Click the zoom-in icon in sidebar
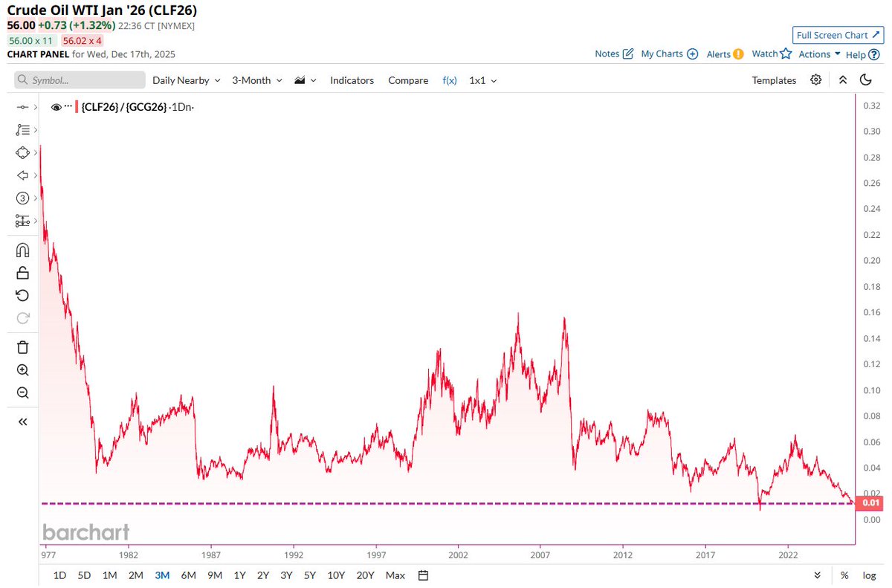Screen dimensions: 892x588 tap(22, 370)
